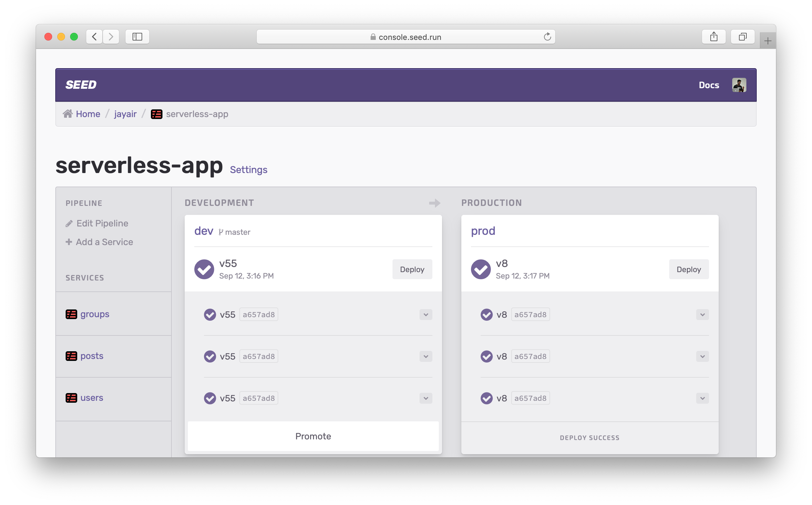Expand the first v55 build in dev
Image resolution: width=812 pixels, height=505 pixels.
pyautogui.click(x=426, y=315)
